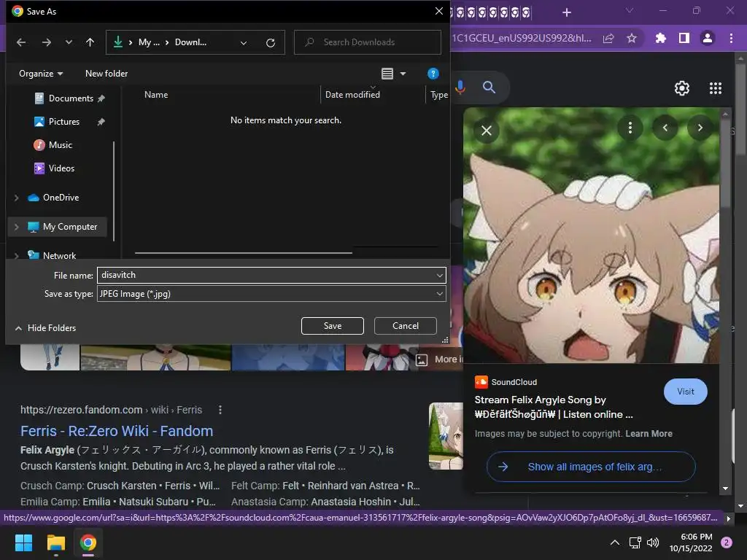747x560 pixels.
Task: Select Documents in the sidebar
Action: click(x=69, y=98)
